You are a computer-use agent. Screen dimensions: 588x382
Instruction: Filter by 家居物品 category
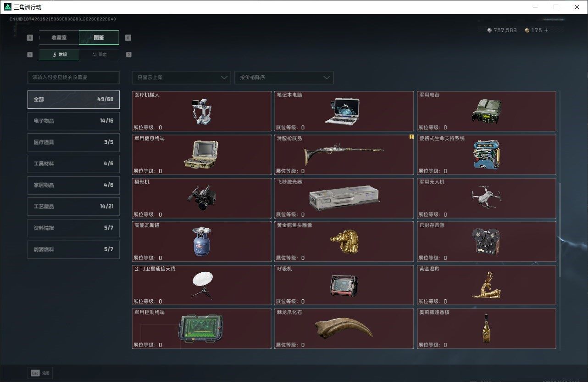pyautogui.click(x=73, y=185)
